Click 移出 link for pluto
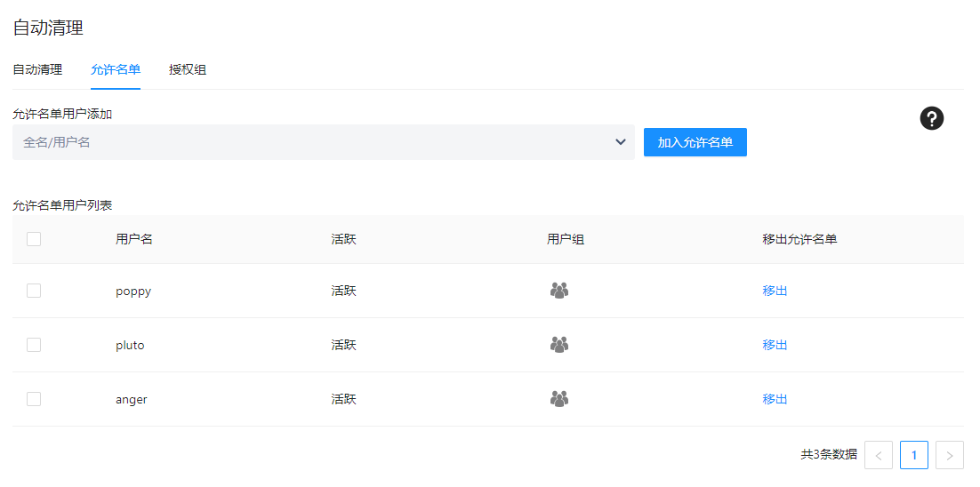Image resolution: width=980 pixels, height=487 pixels. (775, 345)
